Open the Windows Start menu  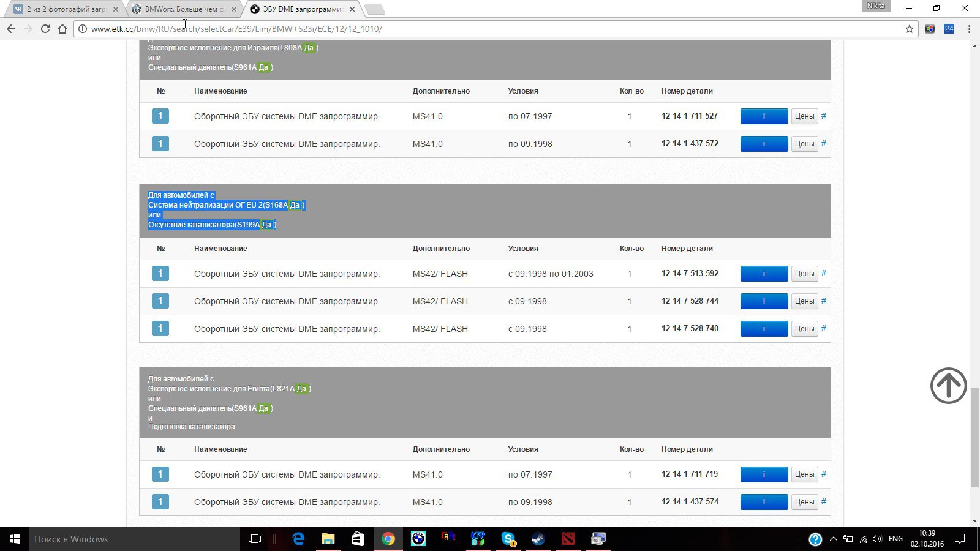(15, 539)
